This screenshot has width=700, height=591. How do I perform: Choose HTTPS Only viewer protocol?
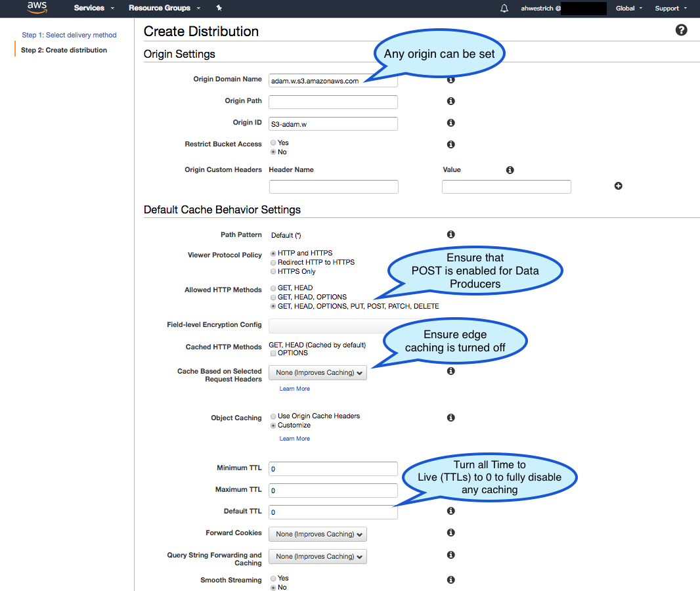(x=273, y=272)
